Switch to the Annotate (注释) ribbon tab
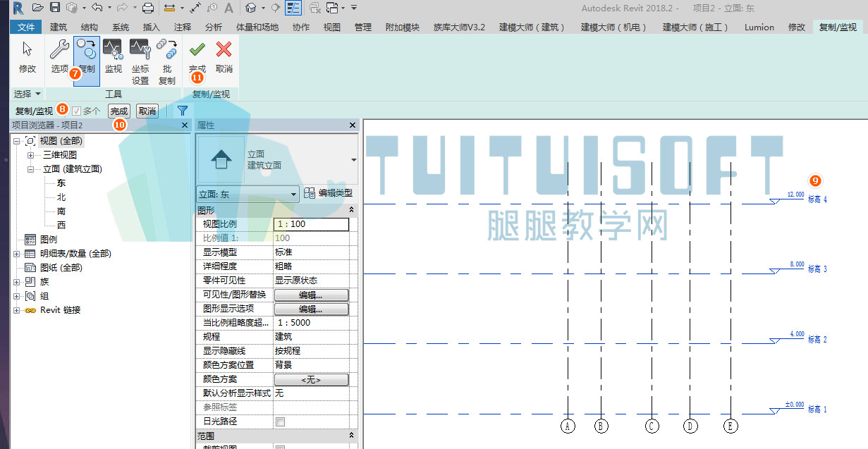The width and height of the screenshot is (868, 449). click(183, 27)
